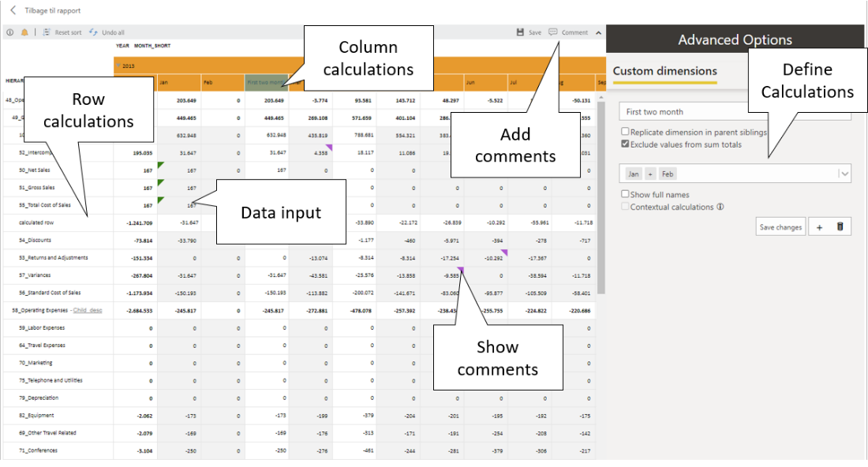Select the 57_Variances row label
868x467 pixels.
34,275
